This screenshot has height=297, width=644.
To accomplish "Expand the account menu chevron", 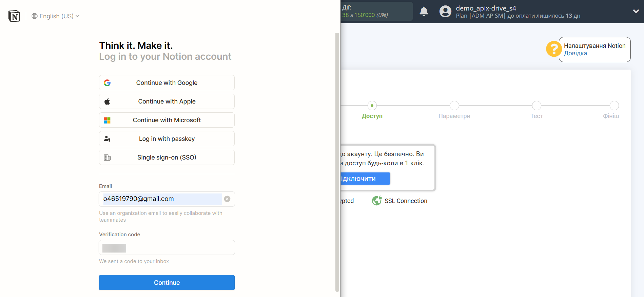I will click(636, 11).
